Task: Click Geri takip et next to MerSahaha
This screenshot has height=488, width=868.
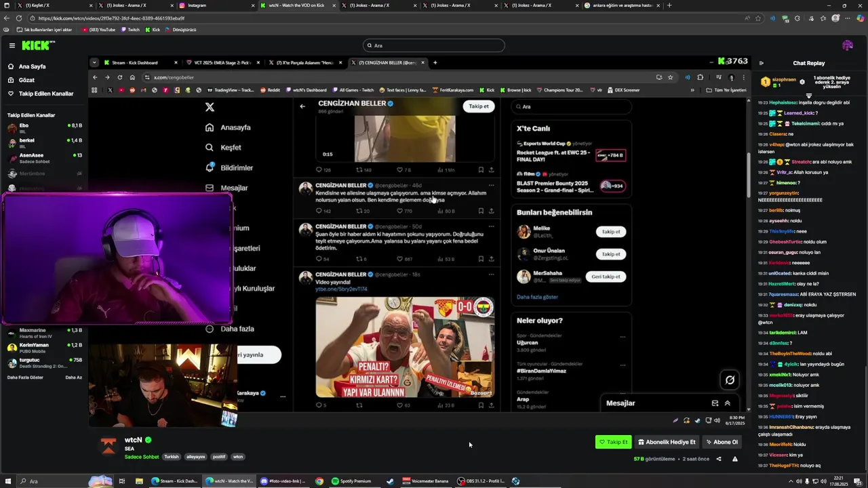Action: (606, 277)
